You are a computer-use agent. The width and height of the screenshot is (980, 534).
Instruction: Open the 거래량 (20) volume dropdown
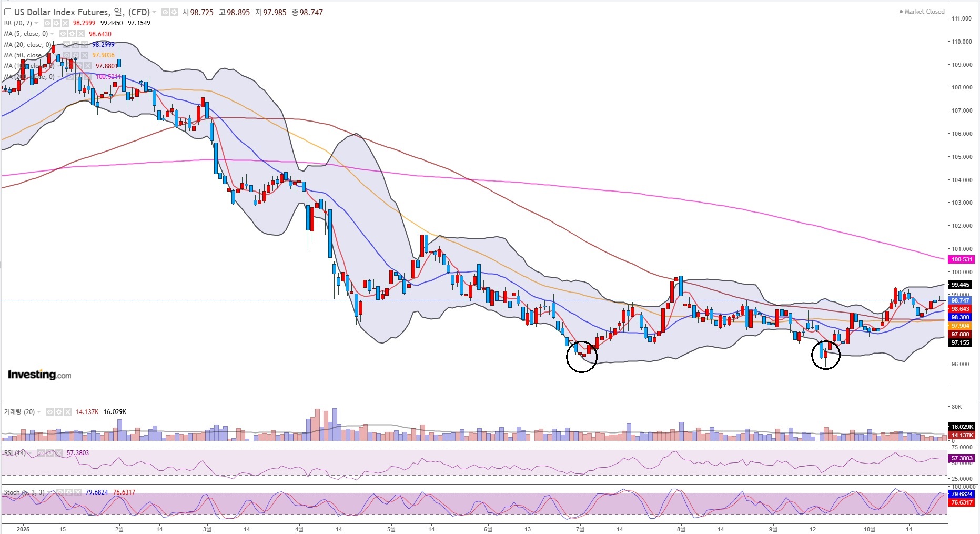pos(39,412)
